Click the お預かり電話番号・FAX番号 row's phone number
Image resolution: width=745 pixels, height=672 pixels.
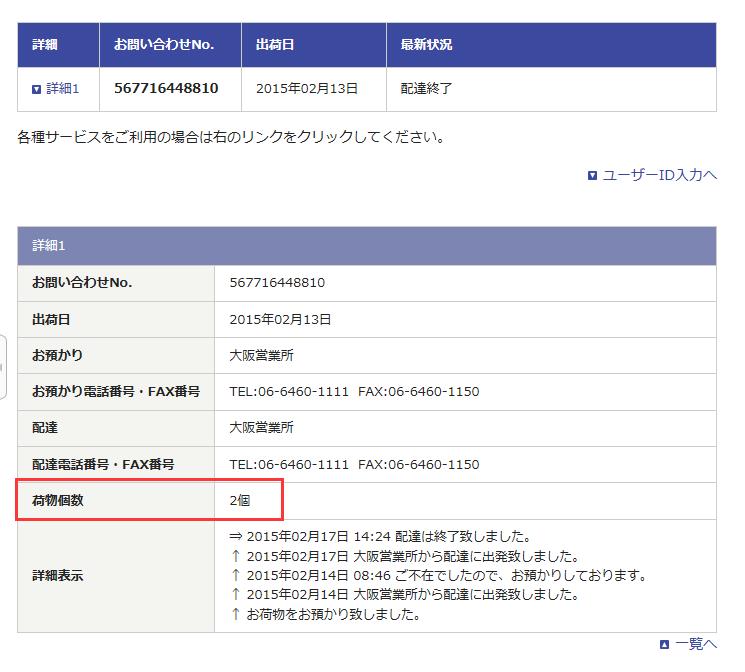coord(289,391)
